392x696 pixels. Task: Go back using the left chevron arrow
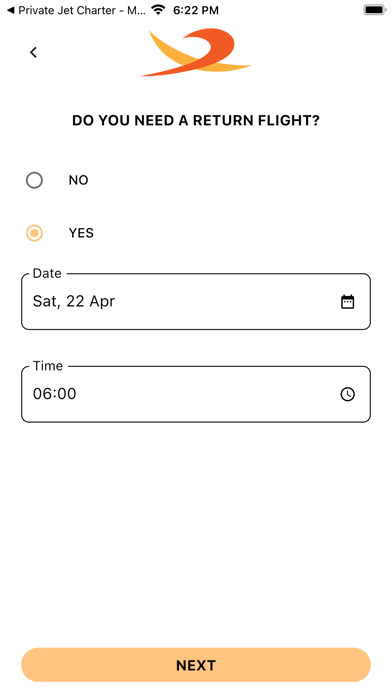coord(33,52)
